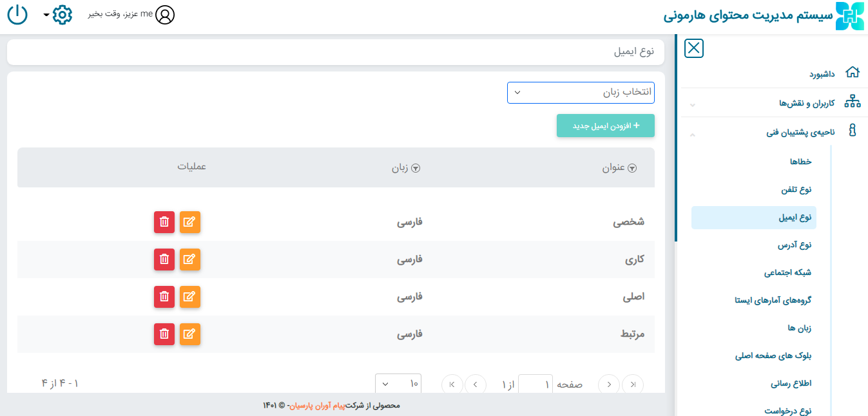This screenshot has width=868, height=416.
Task: Edit the اصلی email type row
Action: pos(189,297)
